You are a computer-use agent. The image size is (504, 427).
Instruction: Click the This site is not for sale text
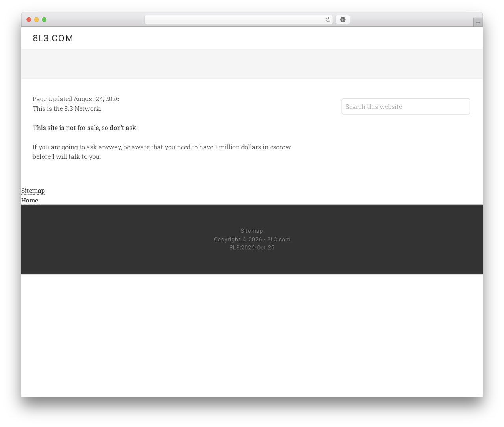pos(85,128)
